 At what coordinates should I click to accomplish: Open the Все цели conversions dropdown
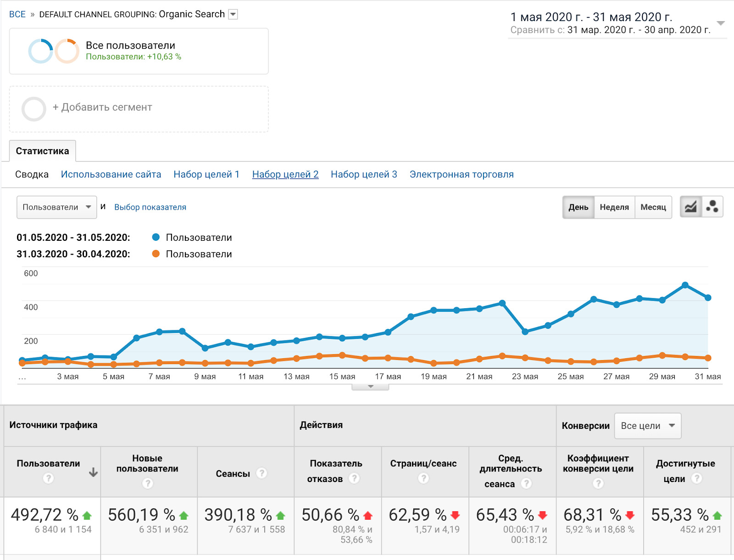648,426
